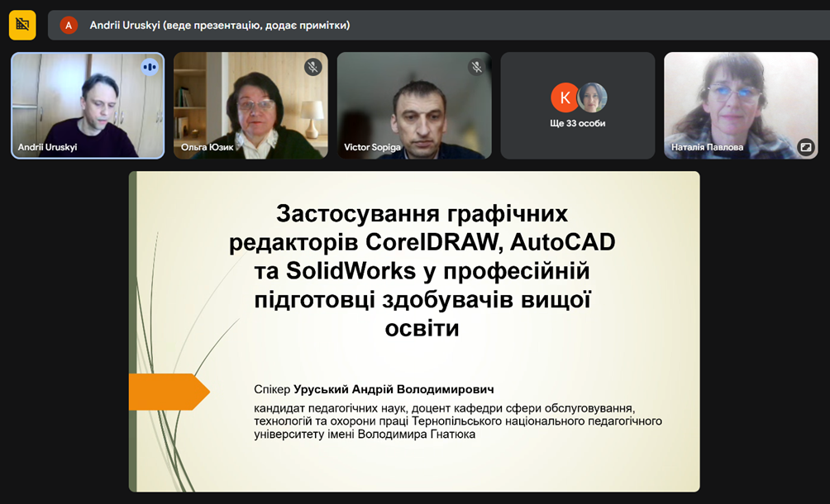Click the speaker name 'Уруський Андрій Володимирович'
Image resolution: width=830 pixels, height=504 pixels.
(394, 389)
